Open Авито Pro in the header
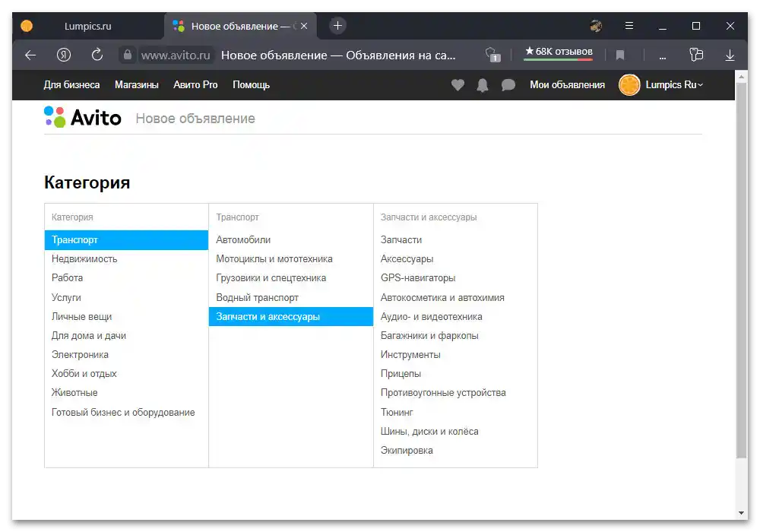760x532 pixels. click(x=195, y=85)
